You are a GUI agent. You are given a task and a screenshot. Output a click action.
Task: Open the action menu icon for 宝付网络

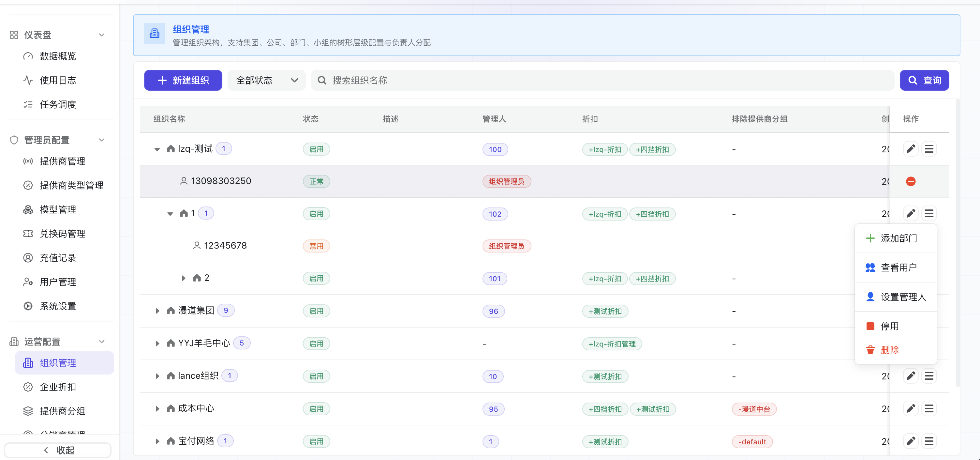(x=929, y=441)
